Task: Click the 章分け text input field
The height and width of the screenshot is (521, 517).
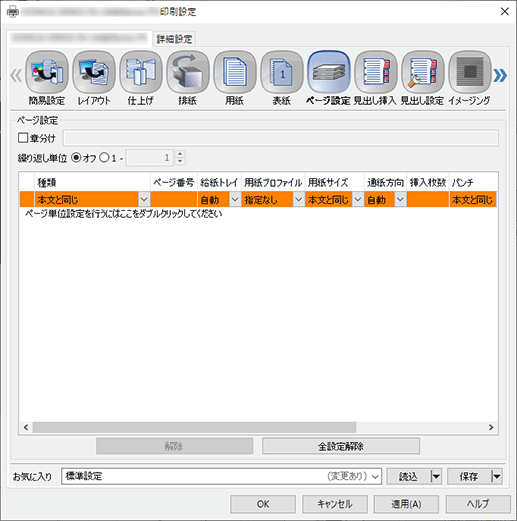Action: point(281,138)
